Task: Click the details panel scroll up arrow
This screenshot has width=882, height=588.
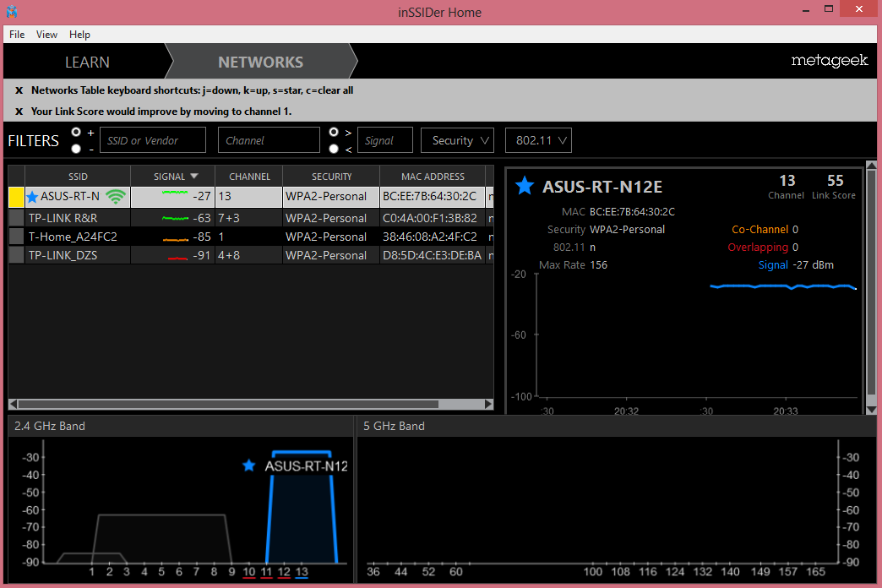Action: [x=871, y=166]
